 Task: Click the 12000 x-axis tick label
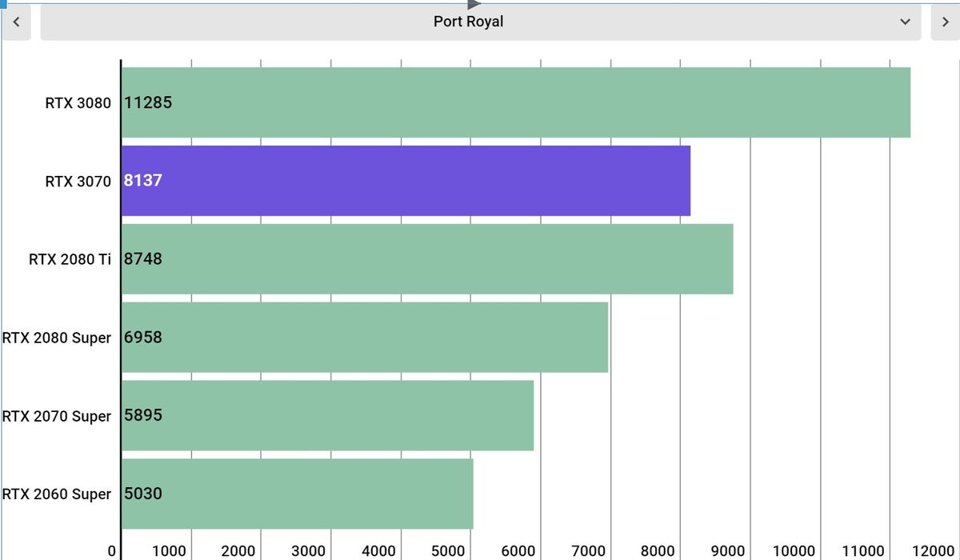coord(933,550)
